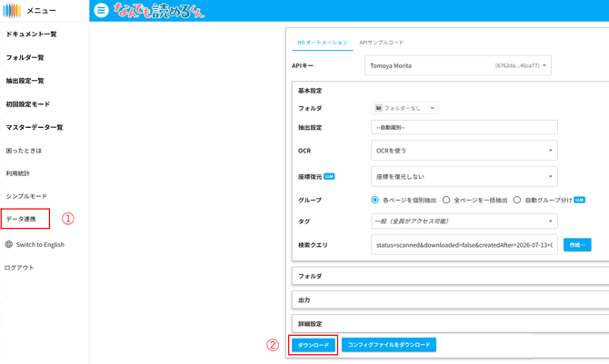This screenshot has width=609, height=364.
Task: Expand the 詳細設定 section
Action: tap(450, 324)
